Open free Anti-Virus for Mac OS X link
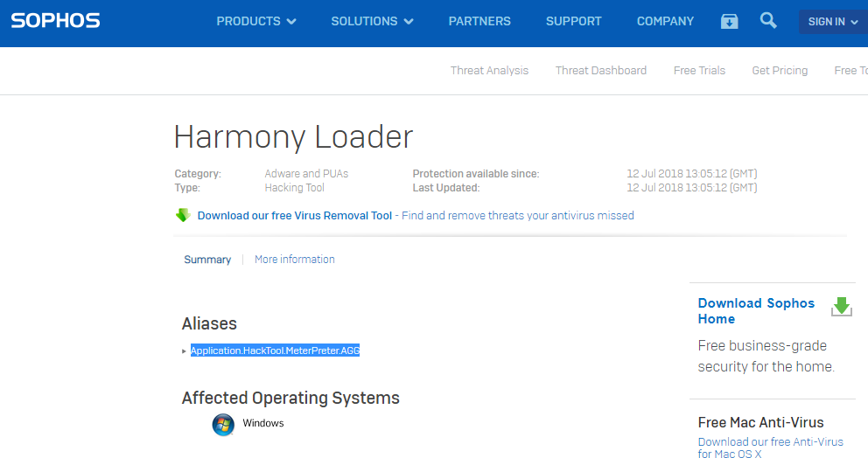Viewport: 868px width, 458px height. coord(770,448)
